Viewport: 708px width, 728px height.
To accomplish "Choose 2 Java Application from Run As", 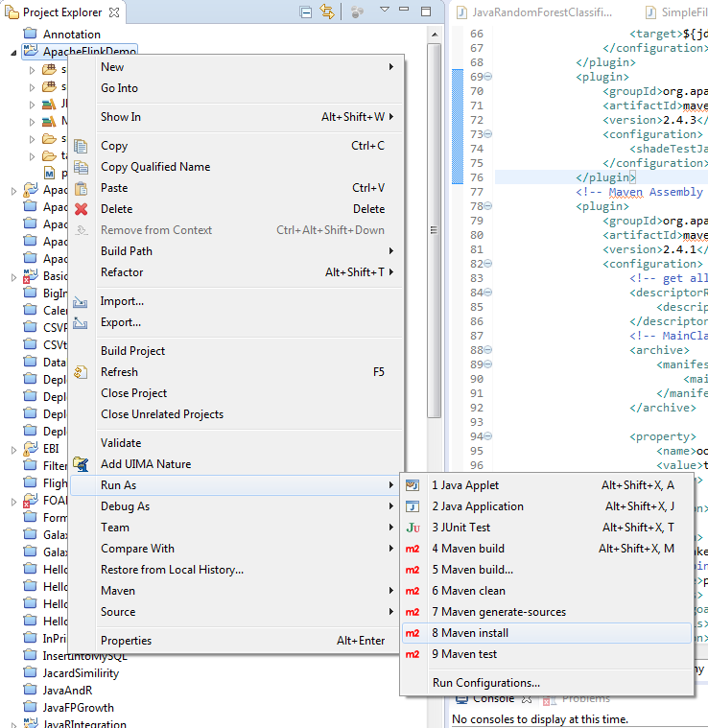I will [478, 506].
